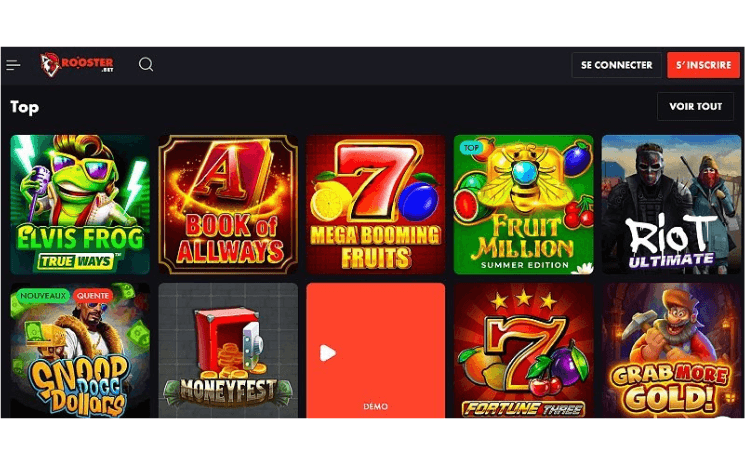745x465 pixels.
Task: Click the Rooster.bet logo
Action: click(x=77, y=65)
